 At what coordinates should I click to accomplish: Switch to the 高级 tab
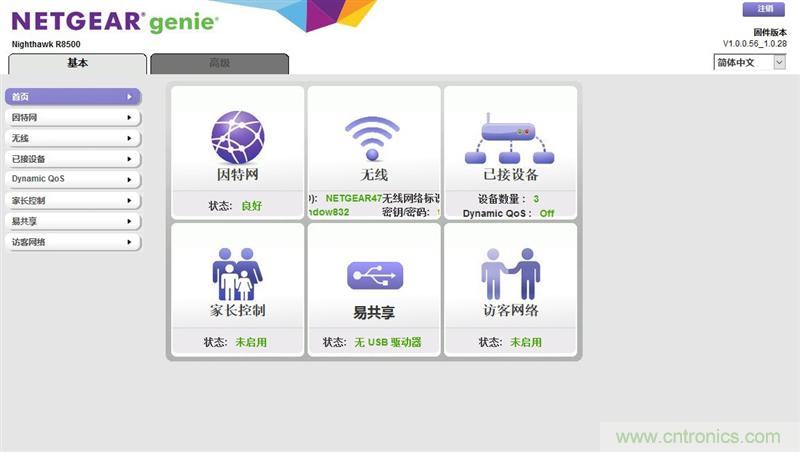pyautogui.click(x=219, y=63)
